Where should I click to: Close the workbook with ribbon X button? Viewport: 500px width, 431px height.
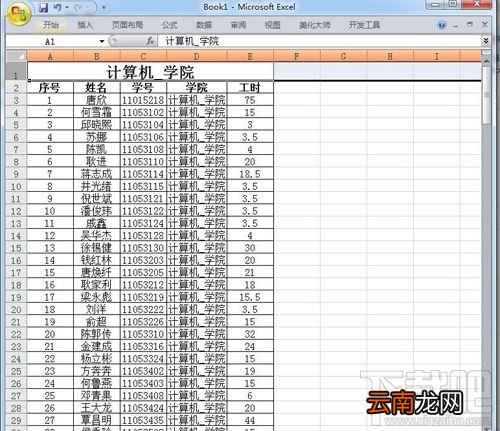tap(485, 25)
